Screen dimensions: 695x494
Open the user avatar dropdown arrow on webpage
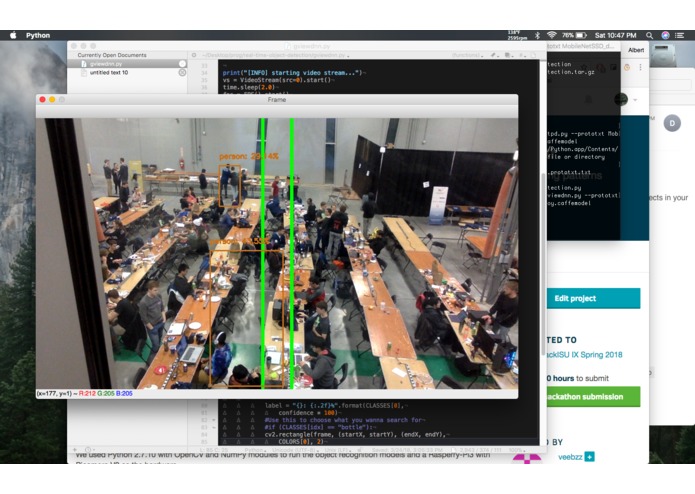click(635, 100)
